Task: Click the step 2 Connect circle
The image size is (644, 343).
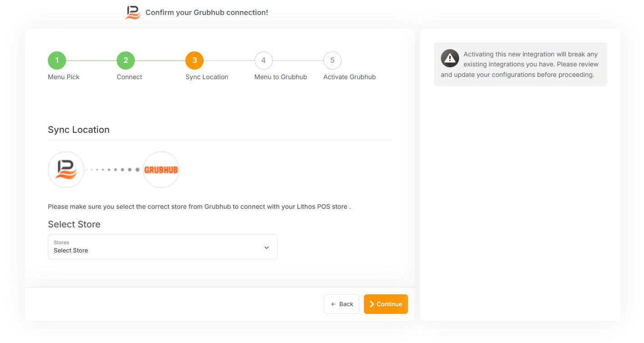Action: coord(126,61)
